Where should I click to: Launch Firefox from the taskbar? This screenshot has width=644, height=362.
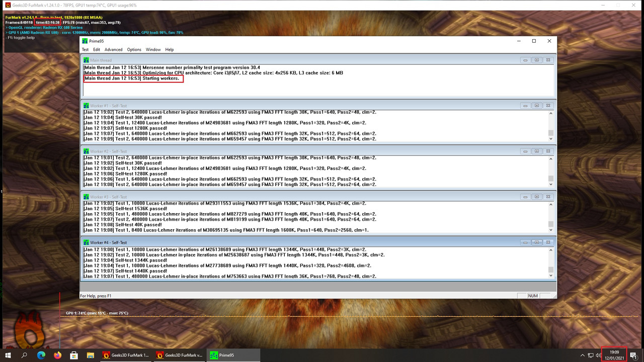[57, 355]
